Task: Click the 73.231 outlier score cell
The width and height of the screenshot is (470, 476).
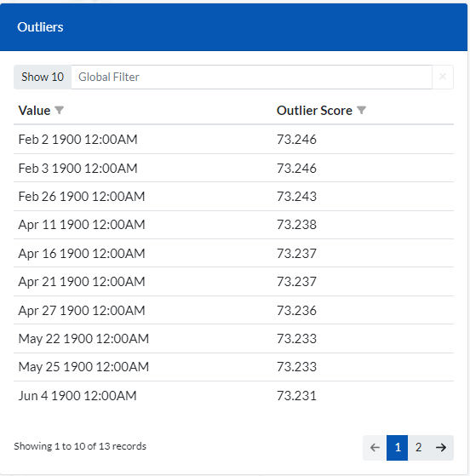Action: pos(296,396)
